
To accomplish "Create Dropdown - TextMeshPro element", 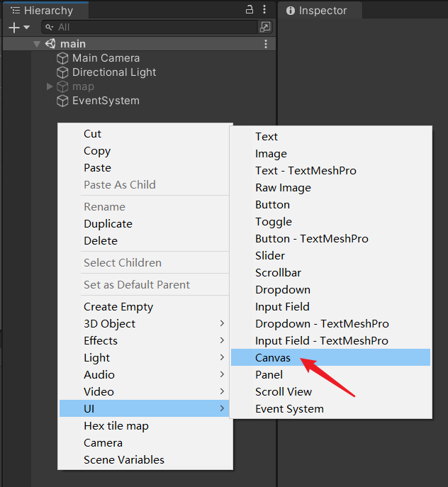I will pyautogui.click(x=330, y=324).
